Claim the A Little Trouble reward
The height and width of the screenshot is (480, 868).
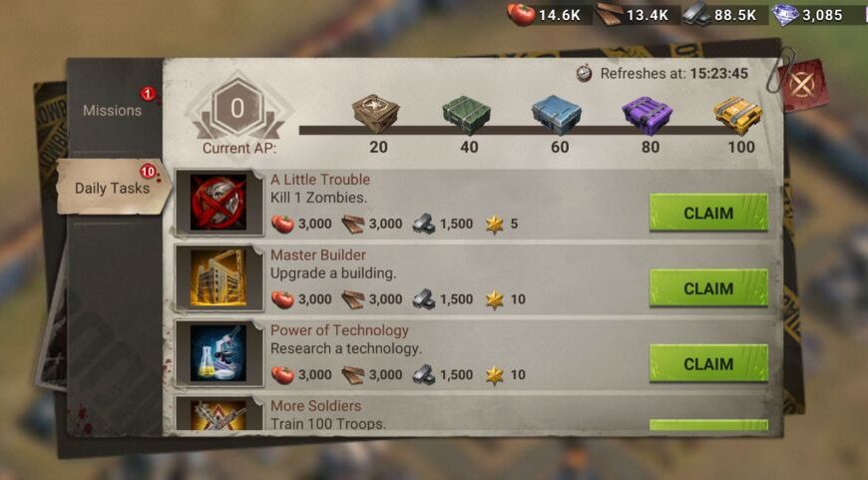pos(708,213)
